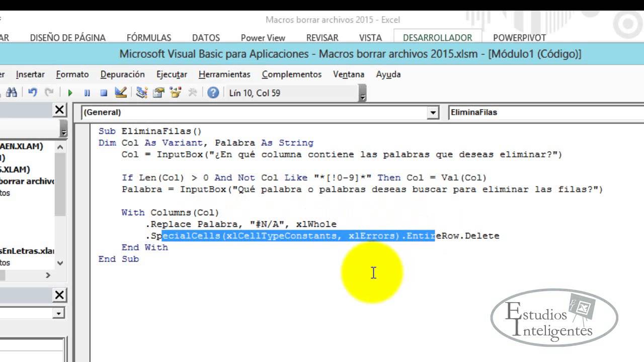Click the 'End With' code line
Screen dimensions: 644x362
click(x=144, y=247)
